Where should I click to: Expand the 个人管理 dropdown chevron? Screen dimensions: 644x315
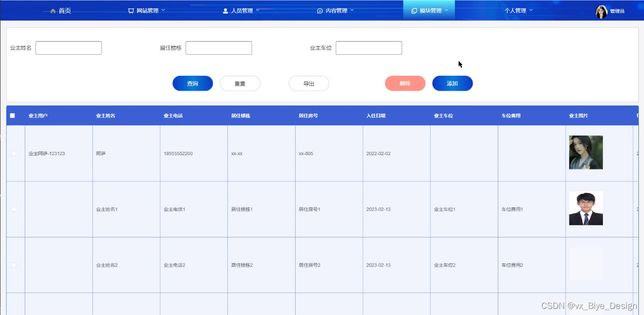(x=531, y=10)
